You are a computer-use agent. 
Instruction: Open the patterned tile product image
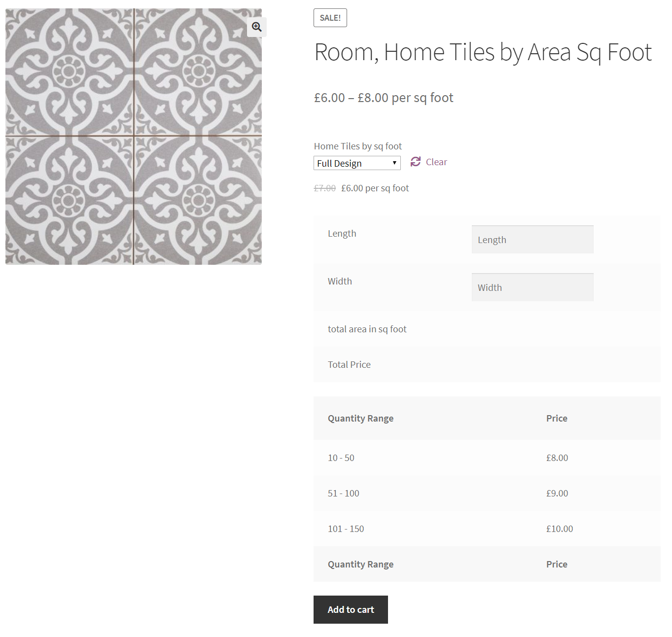[133, 137]
